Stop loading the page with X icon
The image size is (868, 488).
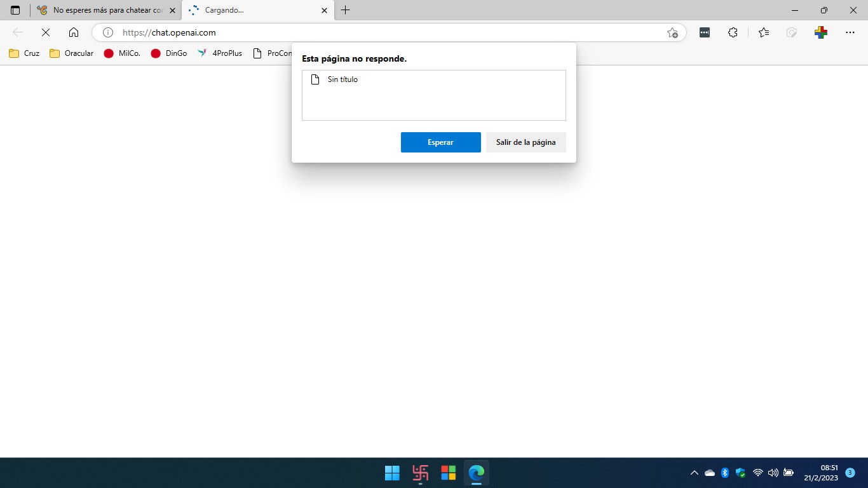pos(46,32)
